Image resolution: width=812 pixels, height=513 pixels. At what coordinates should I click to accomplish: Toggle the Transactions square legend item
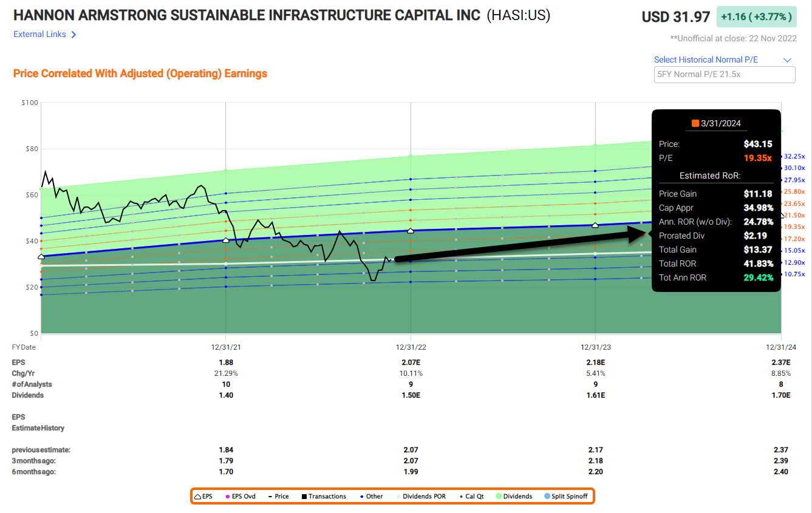tap(323, 496)
